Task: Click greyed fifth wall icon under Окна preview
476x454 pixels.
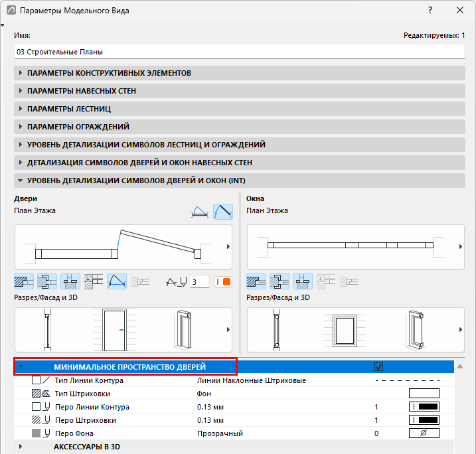Action: [x=349, y=281]
